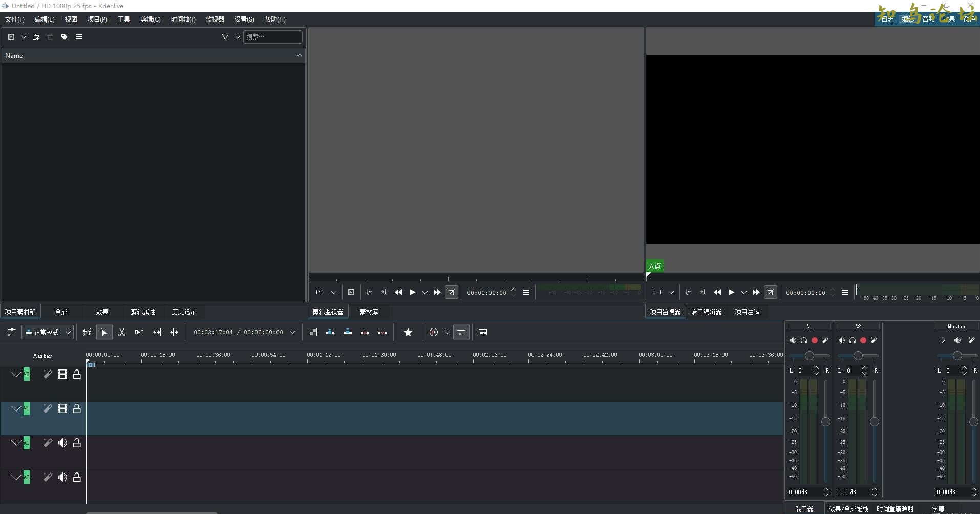Enable recording on mixer channel A2
The image size is (980, 514).
click(x=863, y=340)
